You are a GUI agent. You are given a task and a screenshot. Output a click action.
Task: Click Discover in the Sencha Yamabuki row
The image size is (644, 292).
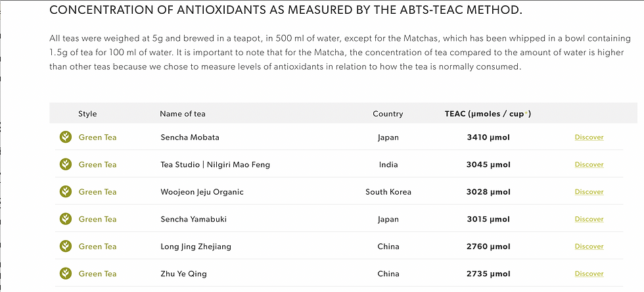coord(589,219)
